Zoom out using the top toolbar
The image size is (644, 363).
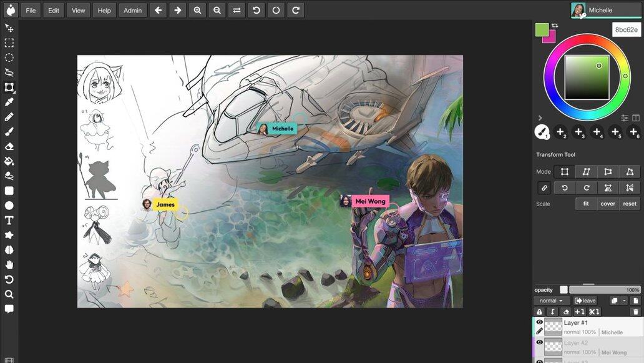tap(217, 10)
